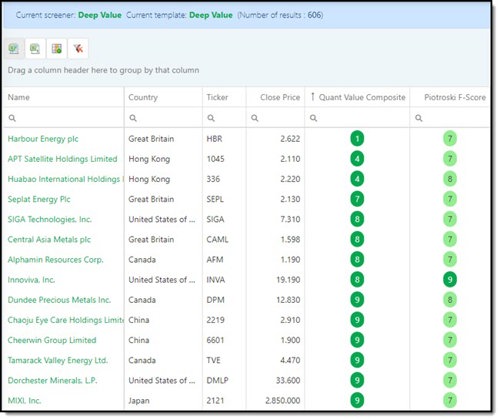Click the Piotroski F-Score filter search icon
The width and height of the screenshot is (500, 419).
click(x=419, y=118)
